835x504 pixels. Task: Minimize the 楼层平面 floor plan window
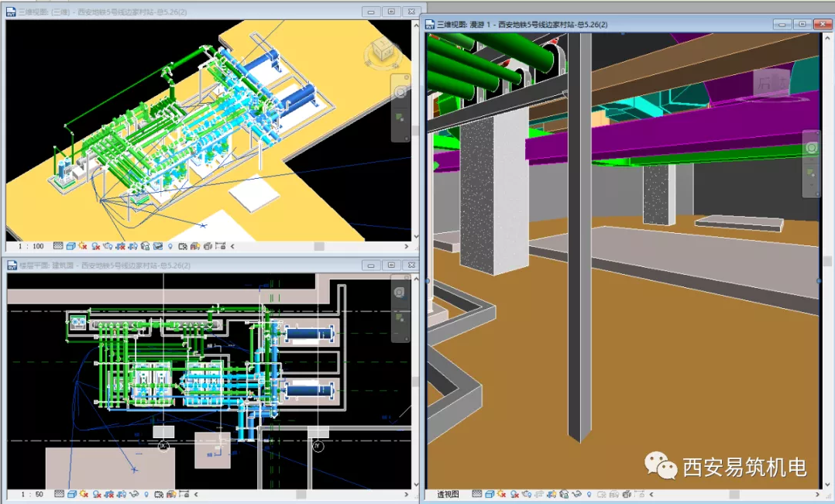click(x=371, y=265)
